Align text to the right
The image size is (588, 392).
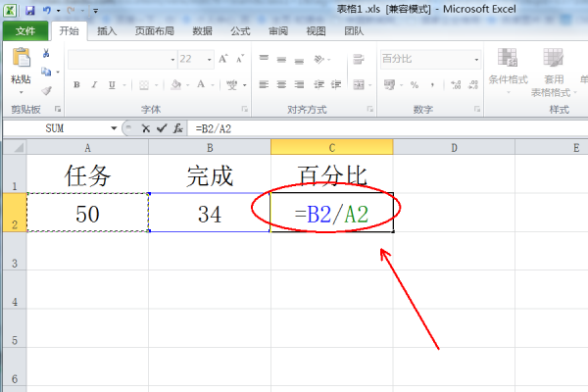click(299, 85)
